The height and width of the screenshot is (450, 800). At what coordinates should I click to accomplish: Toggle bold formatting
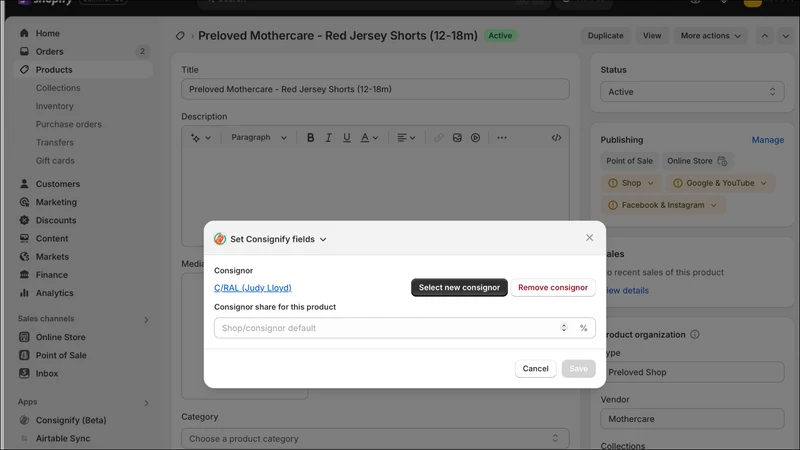click(x=310, y=138)
